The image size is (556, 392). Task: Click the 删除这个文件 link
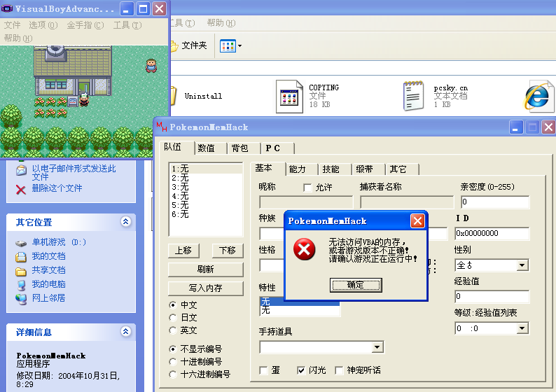click(57, 188)
